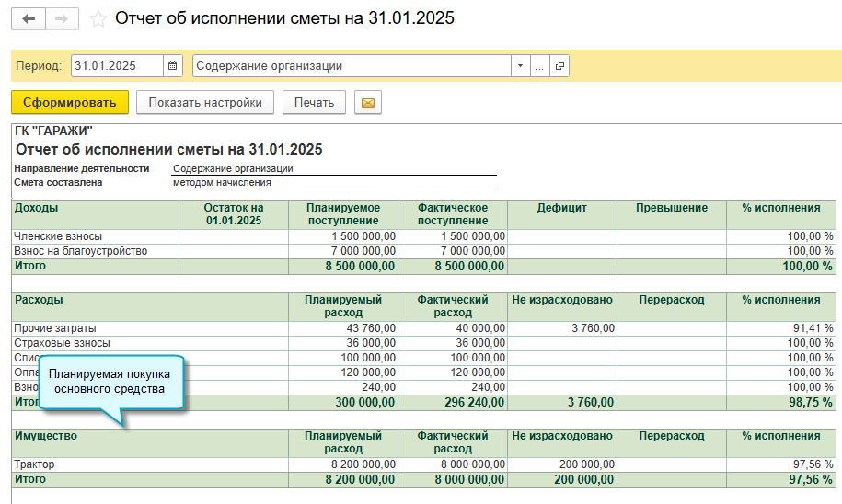The width and height of the screenshot is (842, 504).
Task: Click the Превышение column header
Action: [x=672, y=214]
